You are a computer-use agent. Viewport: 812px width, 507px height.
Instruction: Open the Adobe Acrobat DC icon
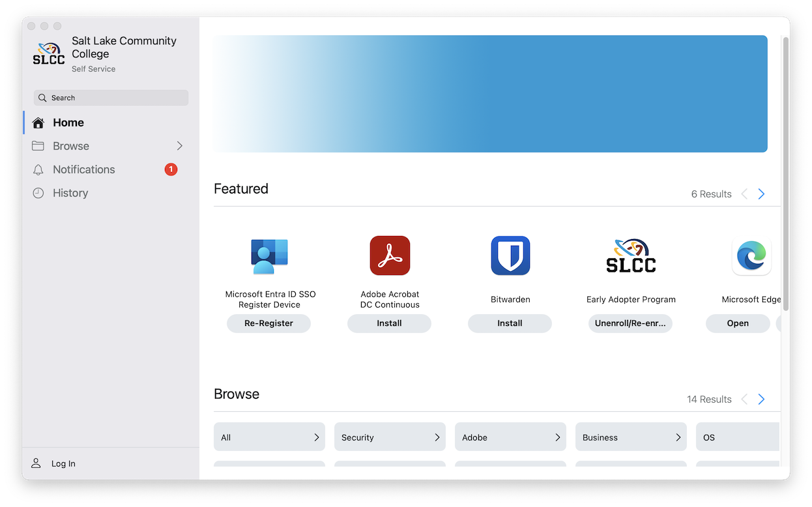point(390,255)
